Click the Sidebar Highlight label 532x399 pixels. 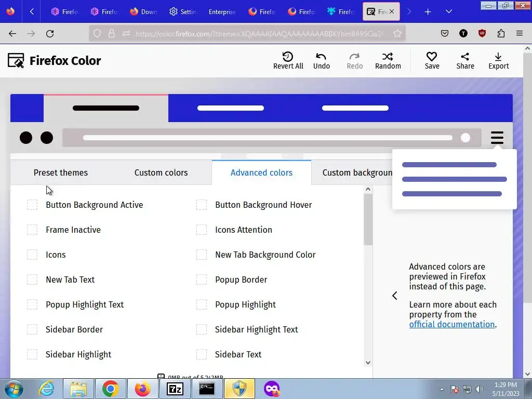[x=78, y=354]
